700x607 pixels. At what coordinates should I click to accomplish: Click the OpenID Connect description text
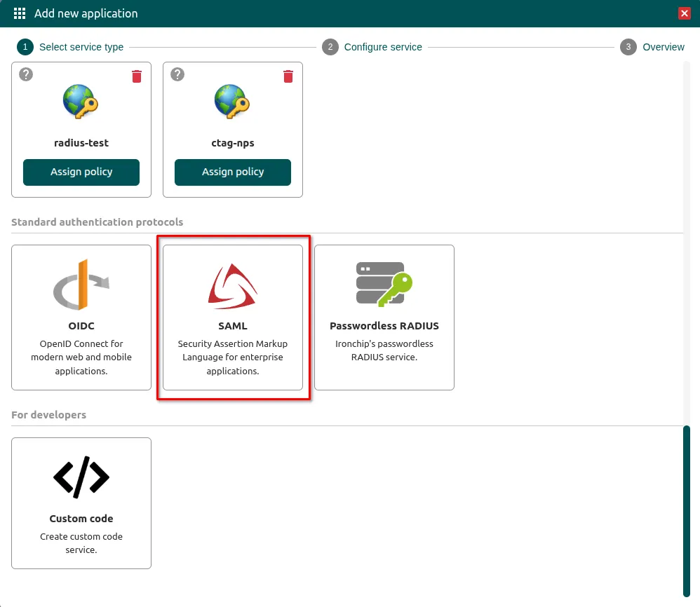click(x=81, y=357)
